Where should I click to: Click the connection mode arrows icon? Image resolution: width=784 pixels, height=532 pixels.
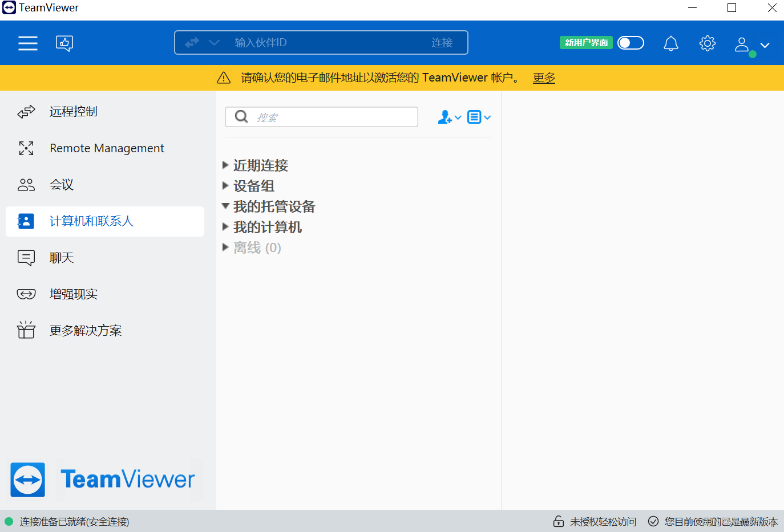(192, 43)
